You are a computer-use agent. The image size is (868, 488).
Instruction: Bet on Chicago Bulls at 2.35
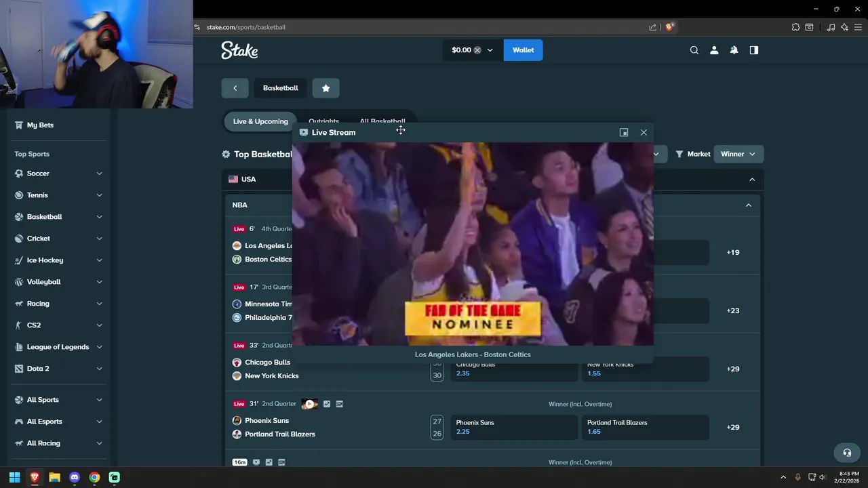[x=514, y=370]
